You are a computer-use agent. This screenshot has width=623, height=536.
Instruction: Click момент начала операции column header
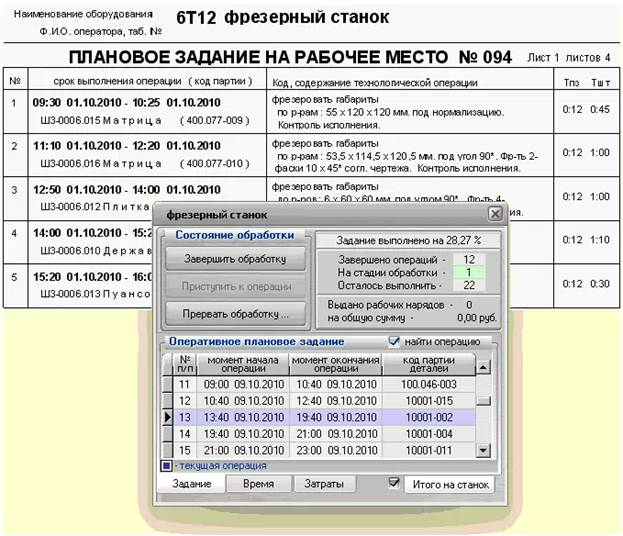coord(243,364)
